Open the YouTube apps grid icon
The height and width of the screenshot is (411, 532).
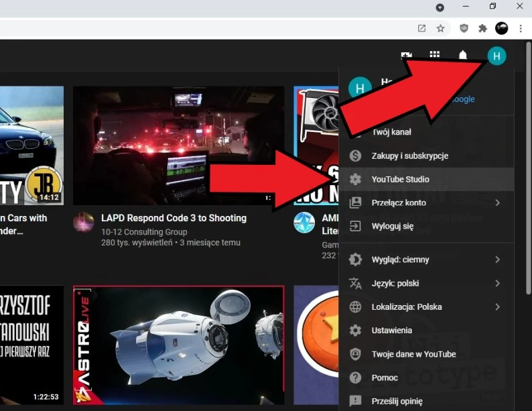pos(435,54)
